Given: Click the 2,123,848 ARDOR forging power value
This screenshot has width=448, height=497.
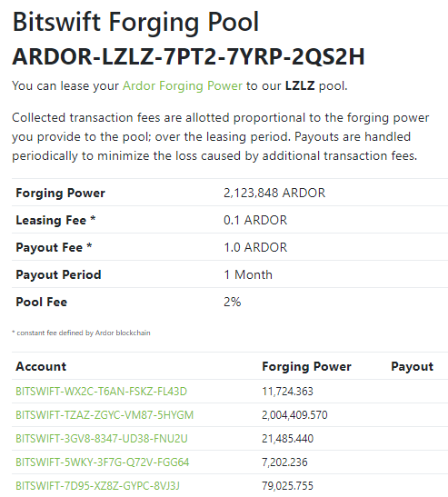Looking at the screenshot, I should [274, 193].
